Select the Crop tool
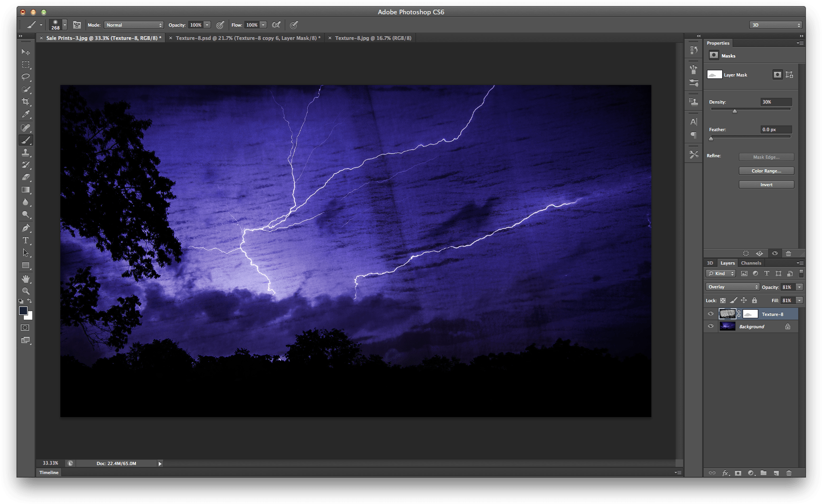The height and width of the screenshot is (504, 822). pyautogui.click(x=26, y=102)
